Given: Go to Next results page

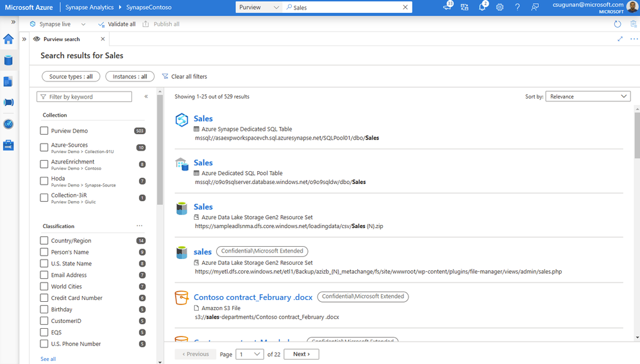Looking at the screenshot, I should 301,354.
